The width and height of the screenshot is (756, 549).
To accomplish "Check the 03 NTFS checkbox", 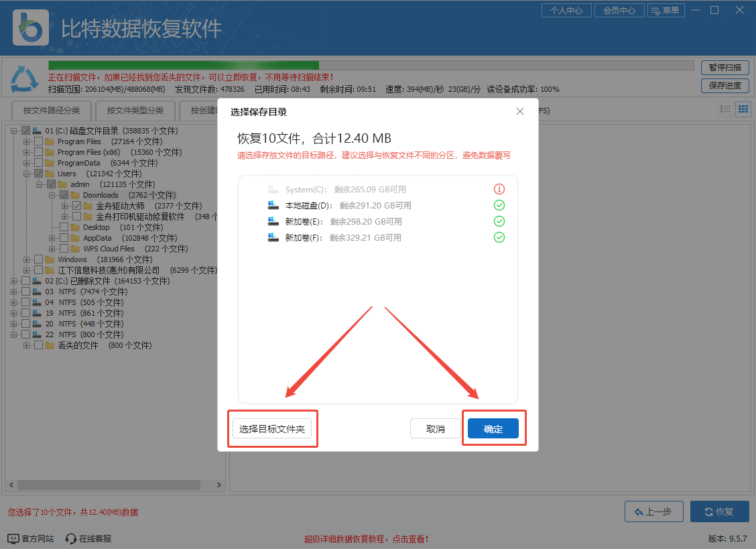I will click(x=26, y=292).
